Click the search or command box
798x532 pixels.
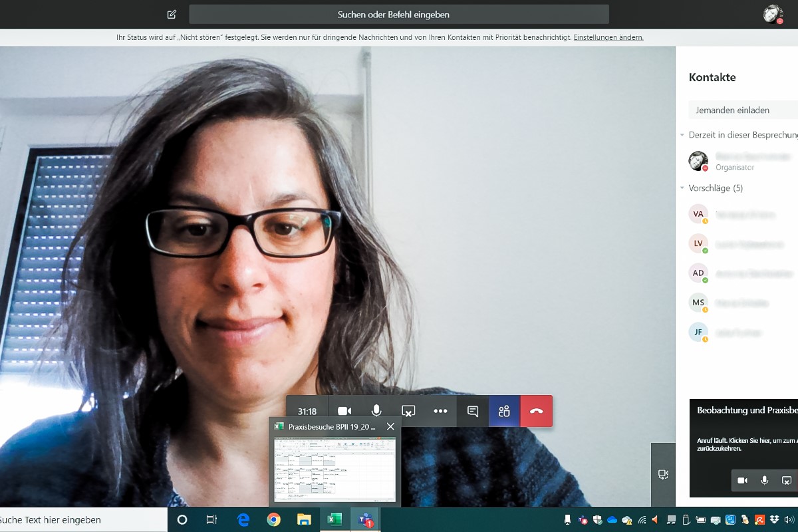[399, 15]
